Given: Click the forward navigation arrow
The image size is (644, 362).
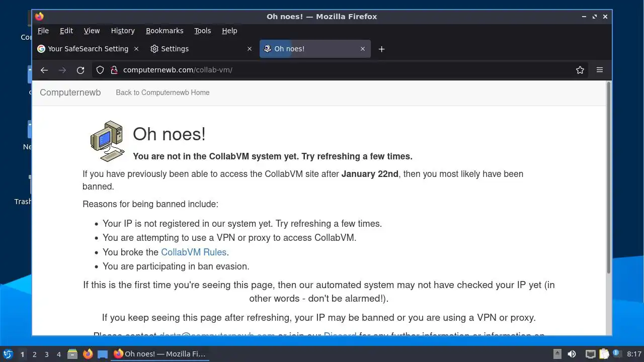Looking at the screenshot, I should click(62, 70).
